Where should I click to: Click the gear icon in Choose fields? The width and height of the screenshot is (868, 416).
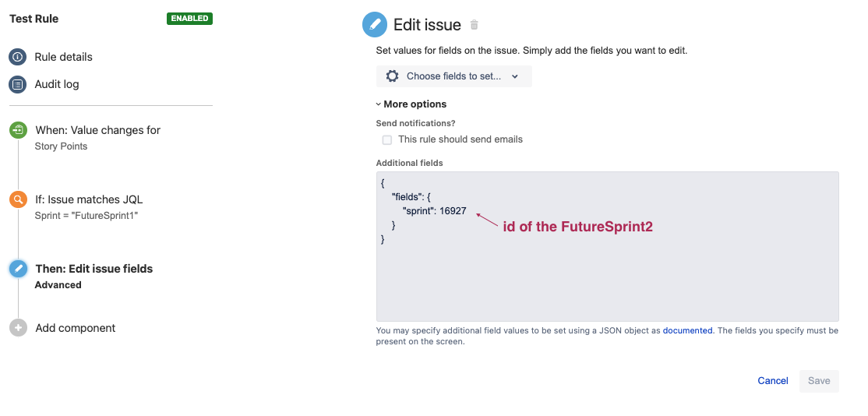(392, 76)
